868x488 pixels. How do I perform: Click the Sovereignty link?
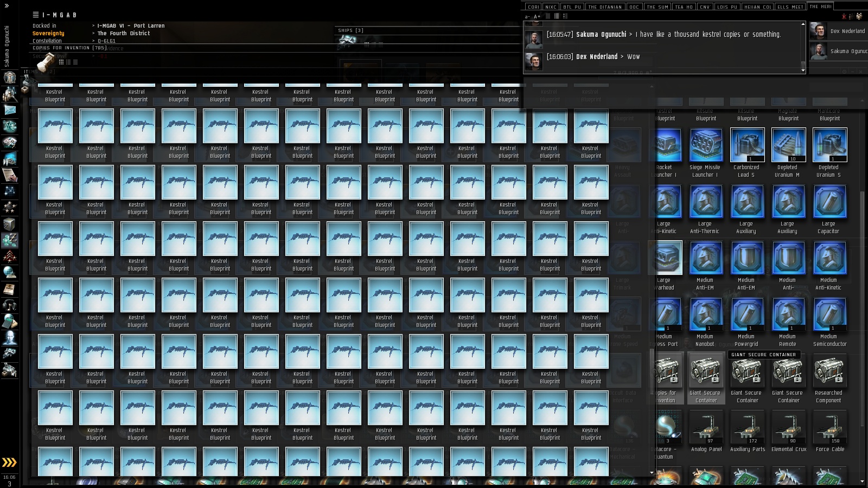[48, 34]
